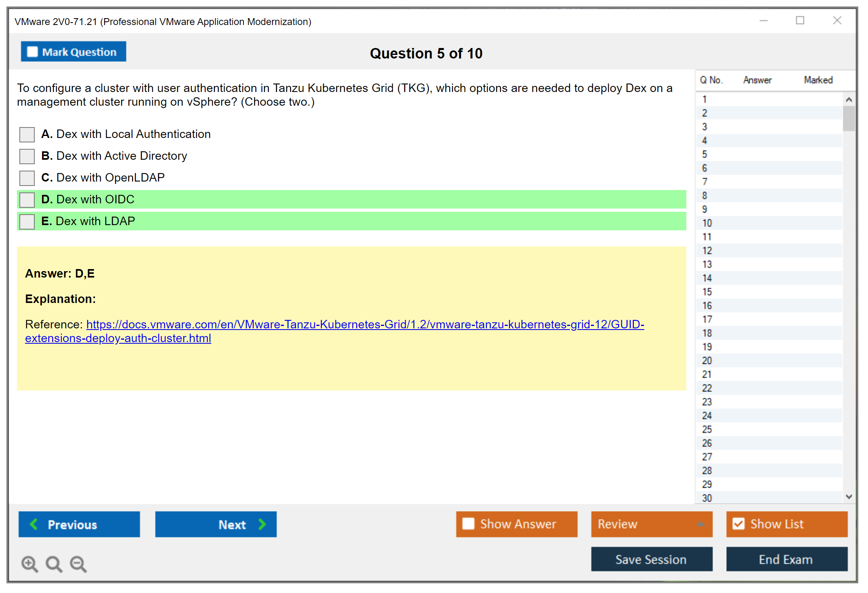The image size is (868, 593).
Task: Click the green right arrow on Next
Action: [262, 524]
